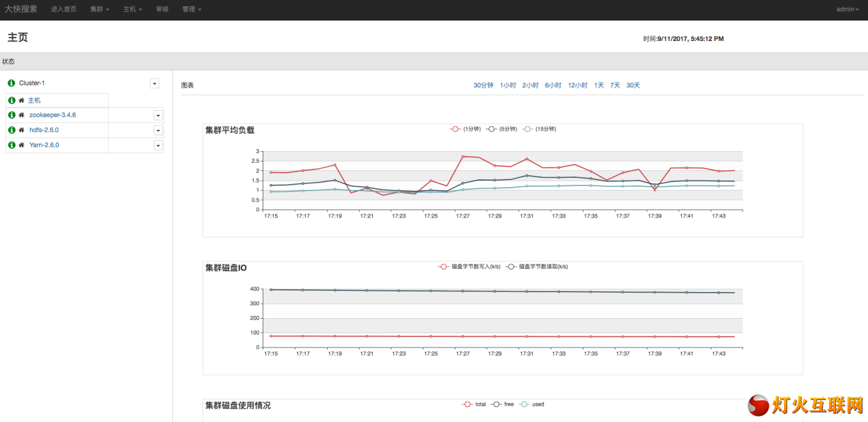Open the Yarn-2.6.0 actions dropdown
The height and width of the screenshot is (422, 868).
pos(158,145)
